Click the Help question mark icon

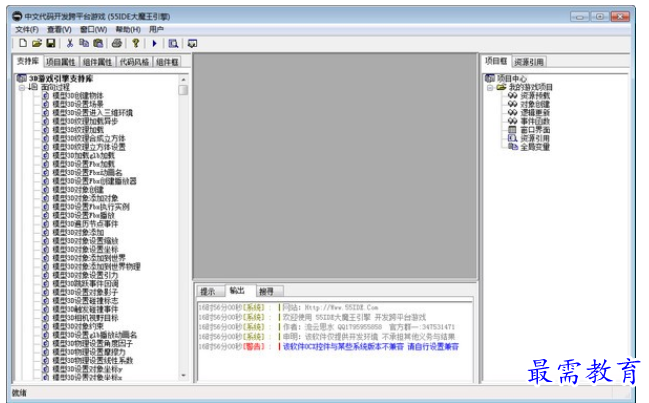tap(135, 43)
